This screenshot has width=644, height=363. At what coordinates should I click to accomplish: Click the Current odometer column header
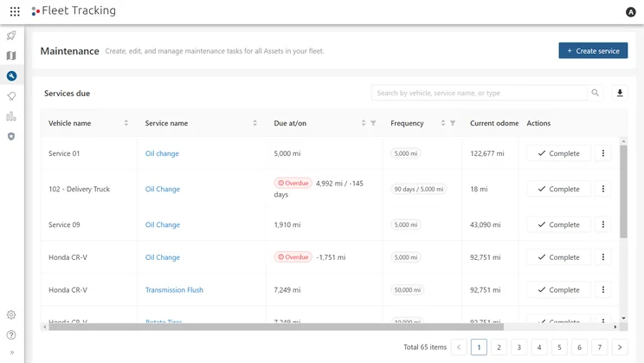tap(494, 123)
